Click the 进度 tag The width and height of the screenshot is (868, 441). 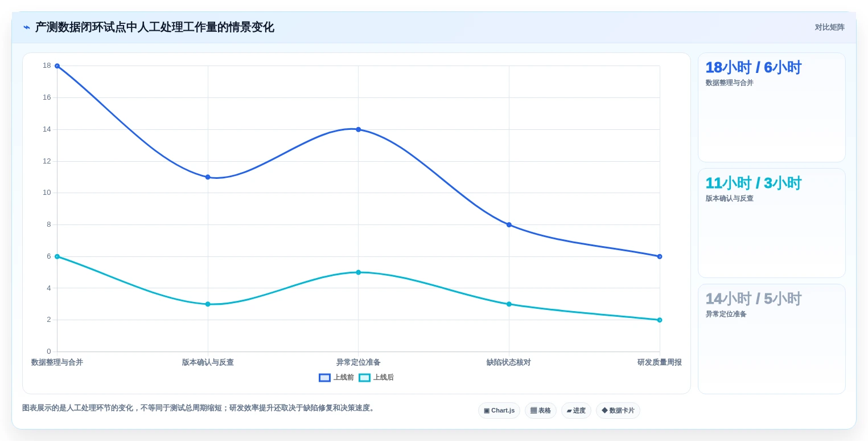click(x=576, y=411)
